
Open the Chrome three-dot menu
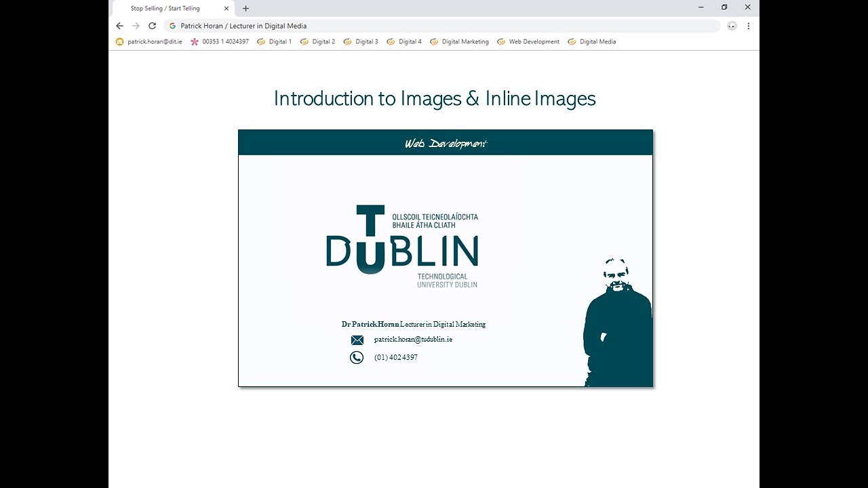click(749, 26)
